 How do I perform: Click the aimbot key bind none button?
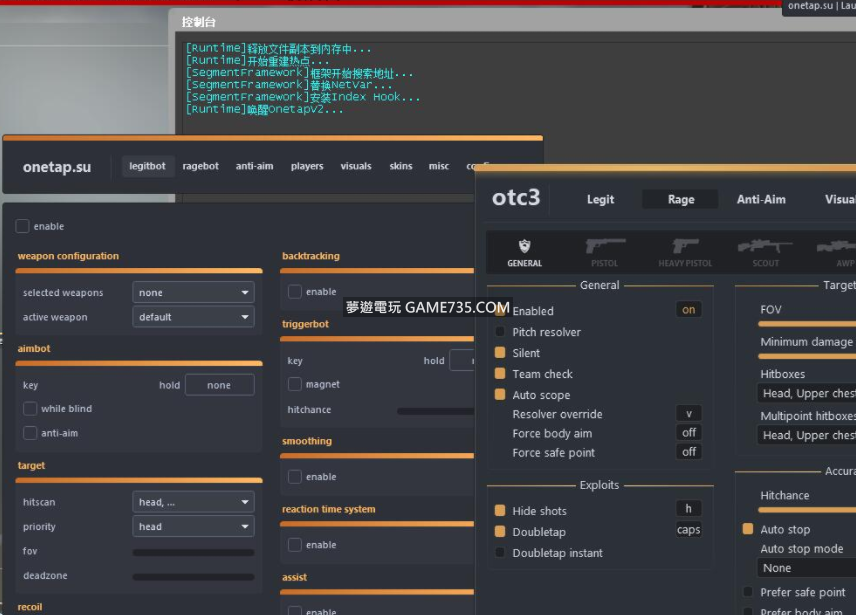coord(219,385)
